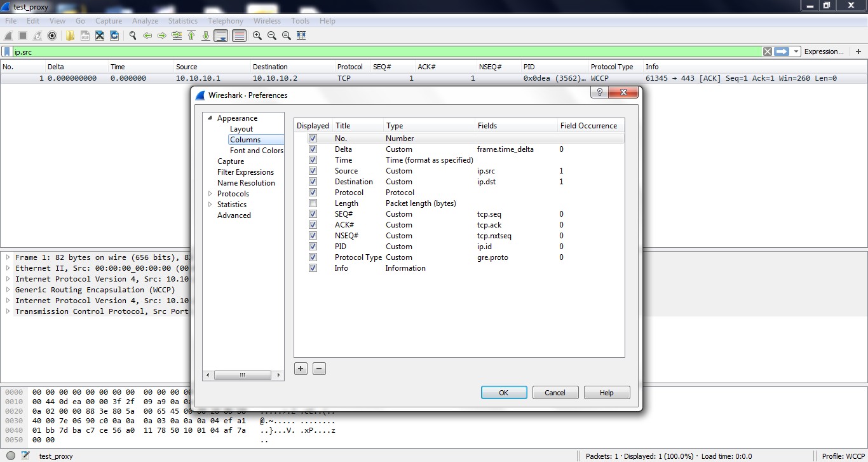Click the expert info circle in status bar
Screen dimensions: 868x462
[x=11, y=456]
